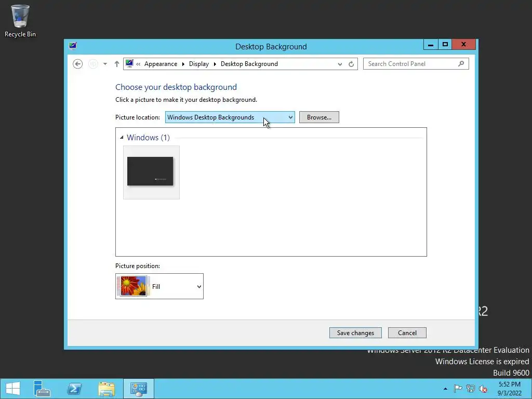
Task: Click the Browse... button
Action: pos(319,117)
